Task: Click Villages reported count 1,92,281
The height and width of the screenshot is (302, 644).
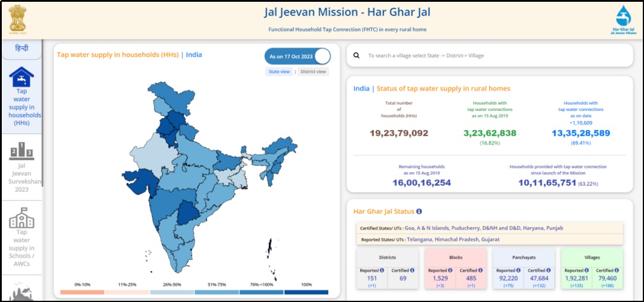Action: 576,278
